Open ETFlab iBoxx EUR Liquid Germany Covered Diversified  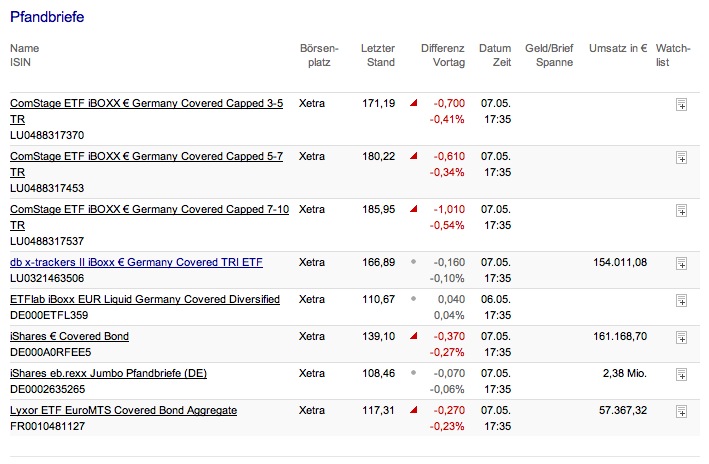145,299
